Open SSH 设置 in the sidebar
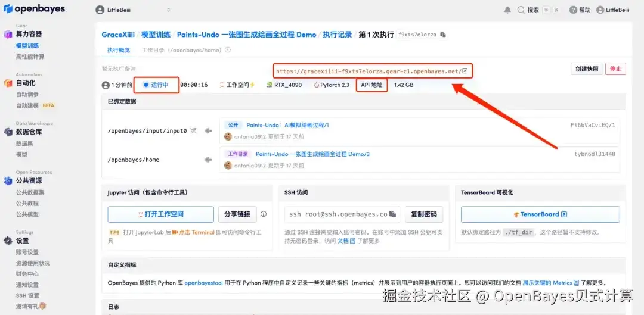This screenshot has height=315, width=644. [27, 295]
